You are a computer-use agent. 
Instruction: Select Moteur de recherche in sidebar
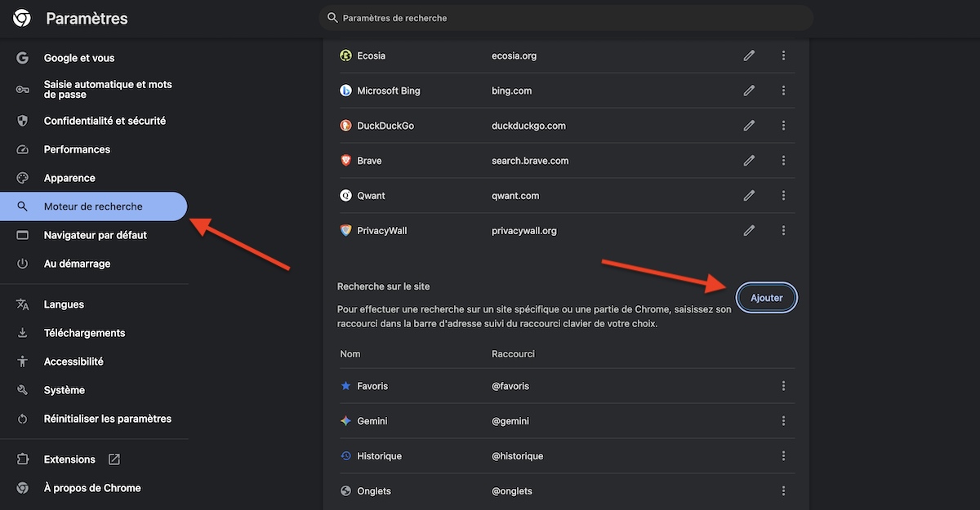tap(93, 206)
